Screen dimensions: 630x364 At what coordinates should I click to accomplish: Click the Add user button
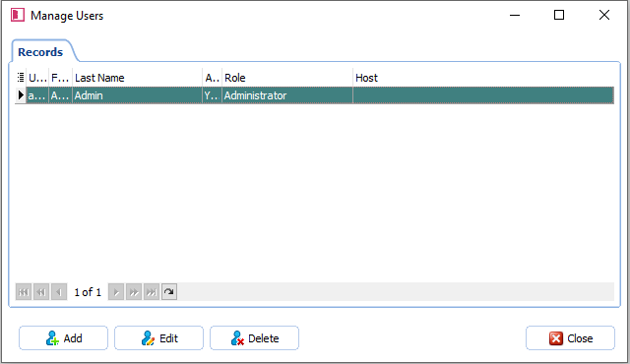pyautogui.click(x=63, y=337)
